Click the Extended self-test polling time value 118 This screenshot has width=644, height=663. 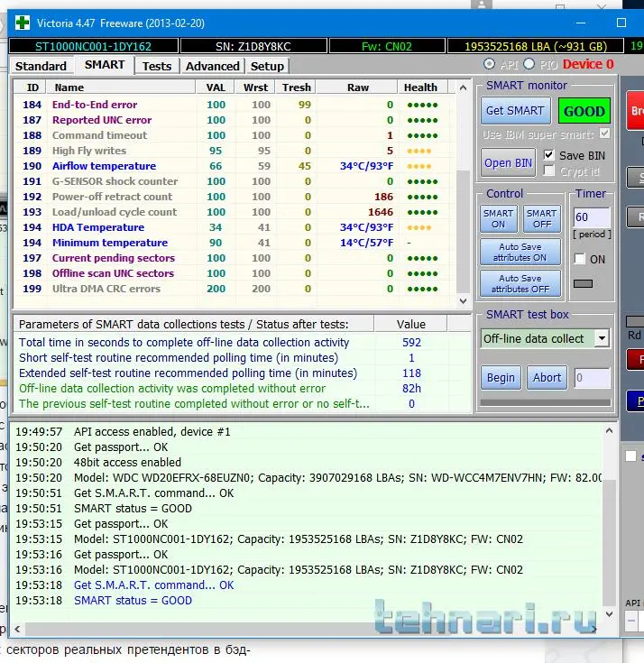(x=411, y=373)
